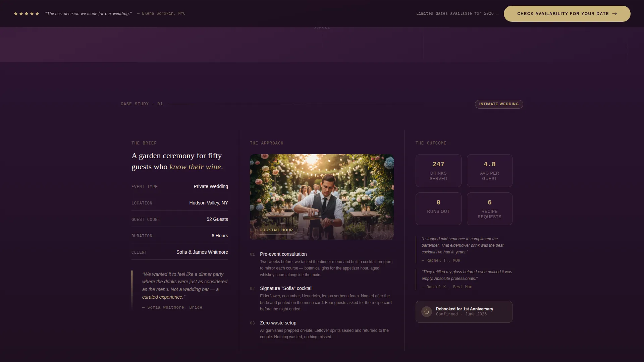This screenshot has height=362, width=644.
Task: Click the step number 02 label
Action: 252,289
